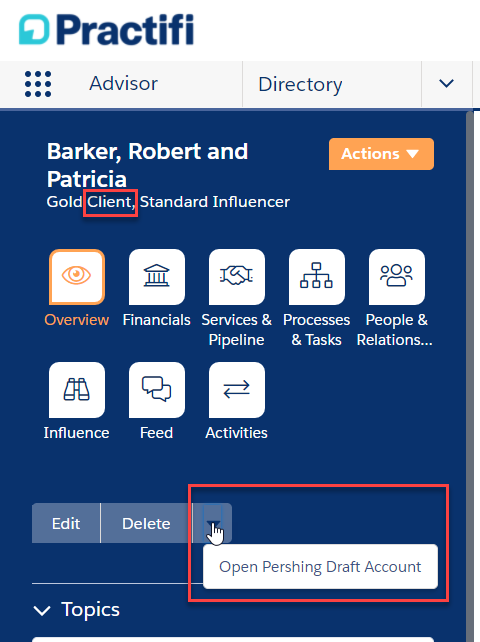Open the app launcher dots grid
This screenshot has height=642, width=480.
(x=38, y=84)
